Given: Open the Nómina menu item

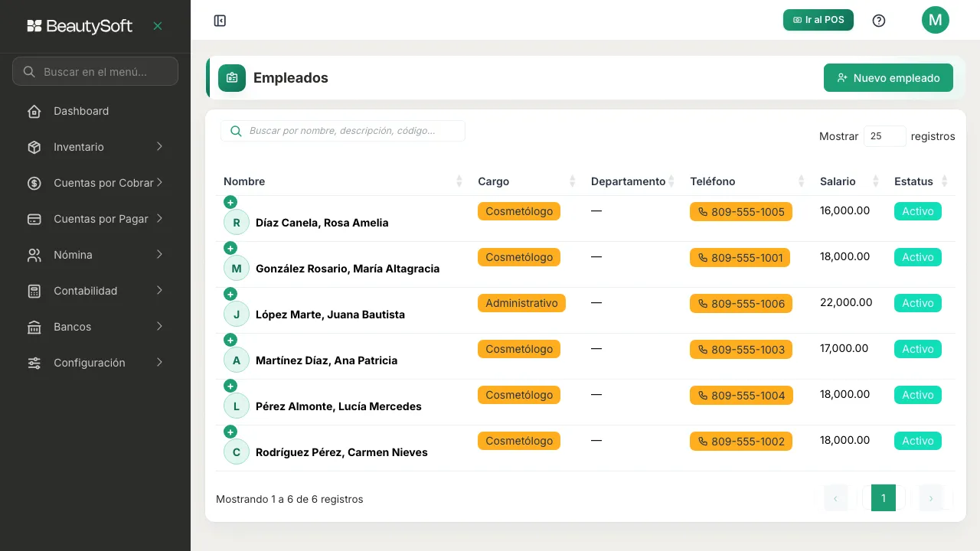Looking at the screenshot, I should point(95,255).
